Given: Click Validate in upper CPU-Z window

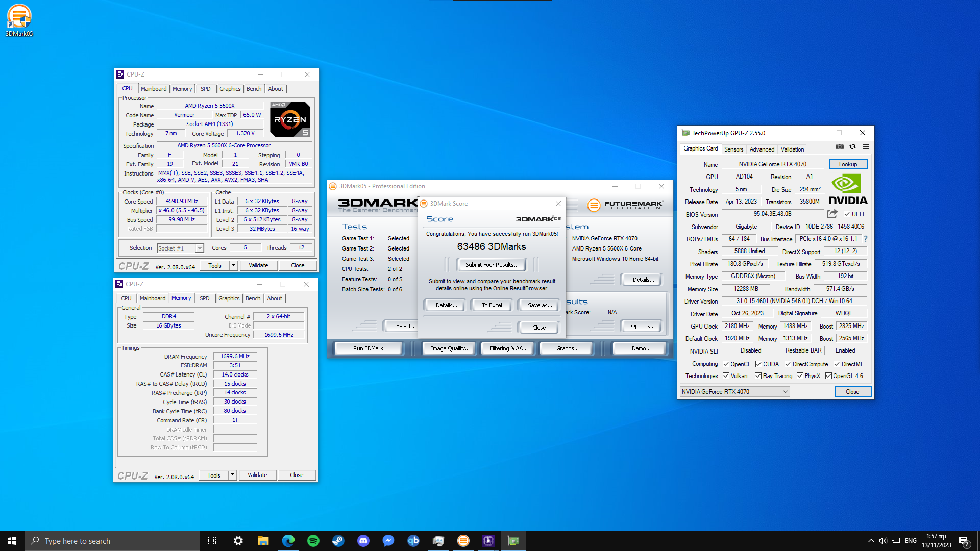Looking at the screenshot, I should tap(258, 265).
